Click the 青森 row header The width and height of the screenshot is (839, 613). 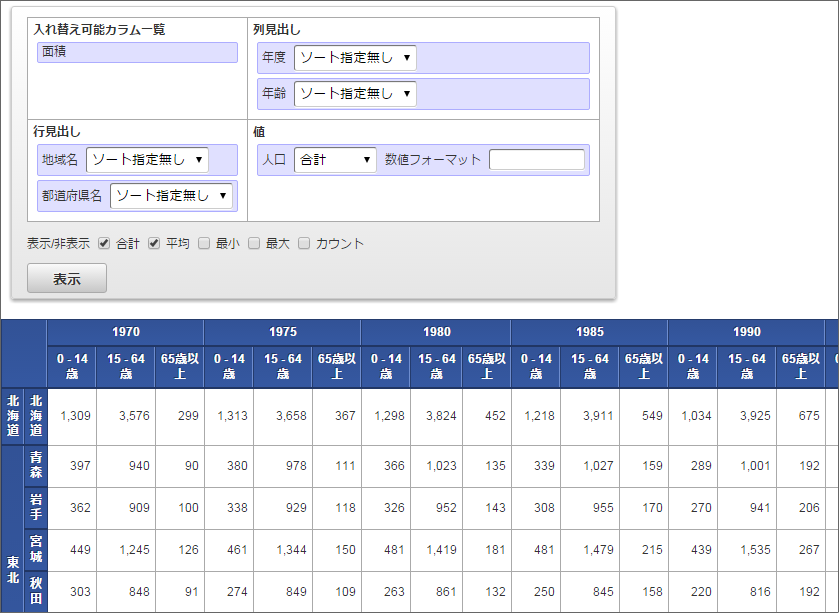coord(36,465)
